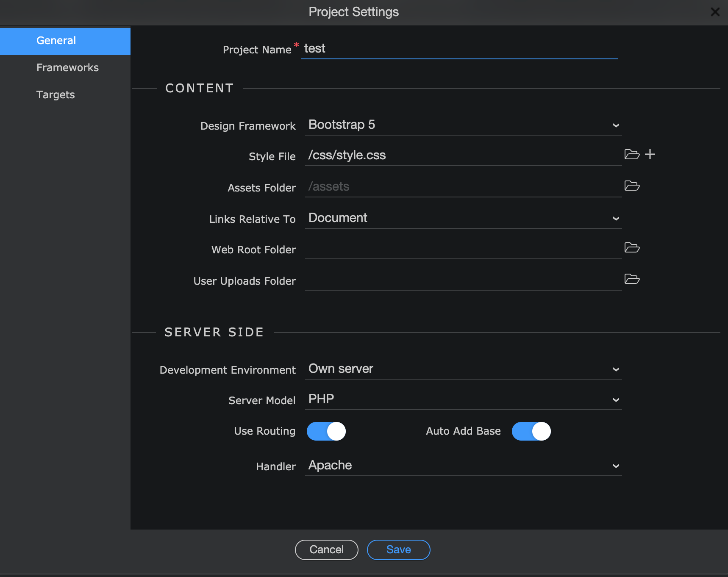728x577 pixels.
Task: Focus the Web Root Folder text field
Action: pyautogui.click(x=464, y=249)
